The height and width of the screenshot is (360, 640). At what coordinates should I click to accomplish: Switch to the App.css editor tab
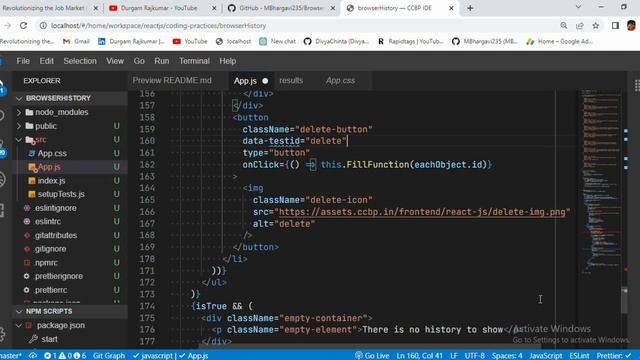[340, 80]
